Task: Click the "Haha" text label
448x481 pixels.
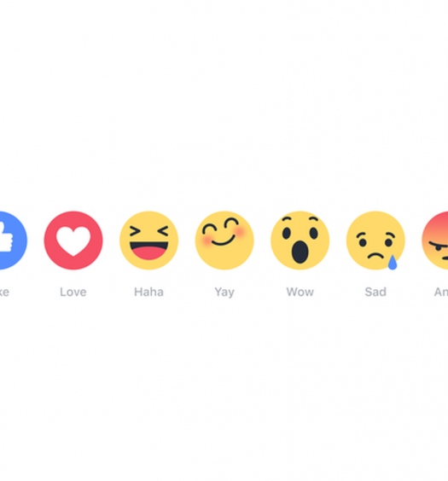Action: [148, 292]
